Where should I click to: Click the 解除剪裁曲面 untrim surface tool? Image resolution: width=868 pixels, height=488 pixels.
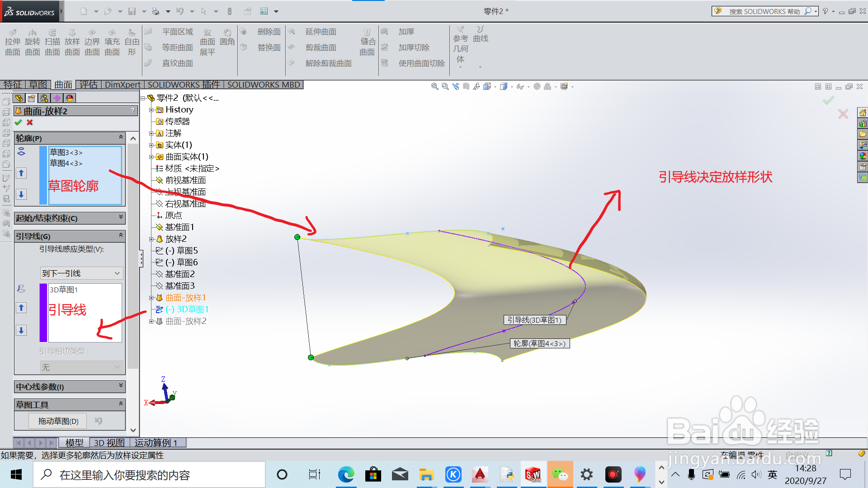[x=320, y=63]
